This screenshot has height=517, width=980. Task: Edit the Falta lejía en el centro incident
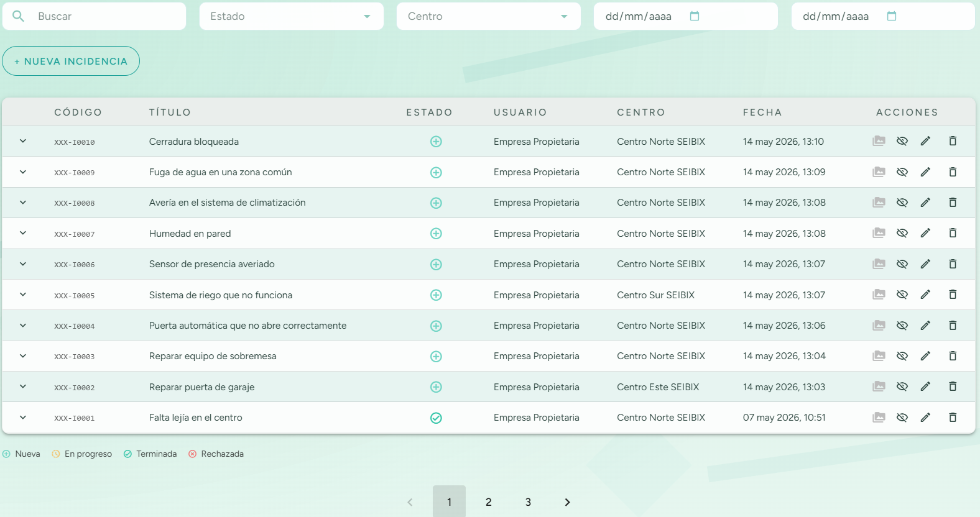point(925,418)
